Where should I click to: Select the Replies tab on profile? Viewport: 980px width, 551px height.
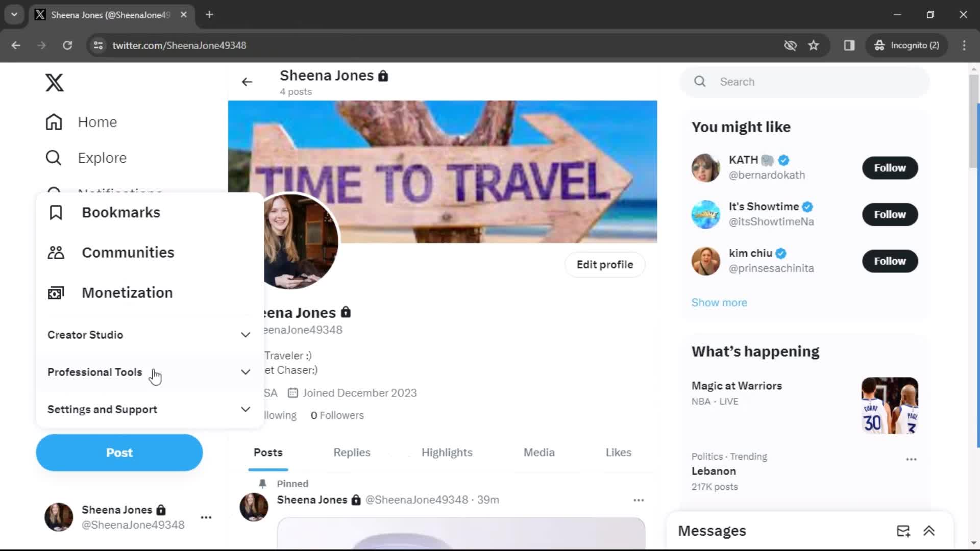point(351,453)
